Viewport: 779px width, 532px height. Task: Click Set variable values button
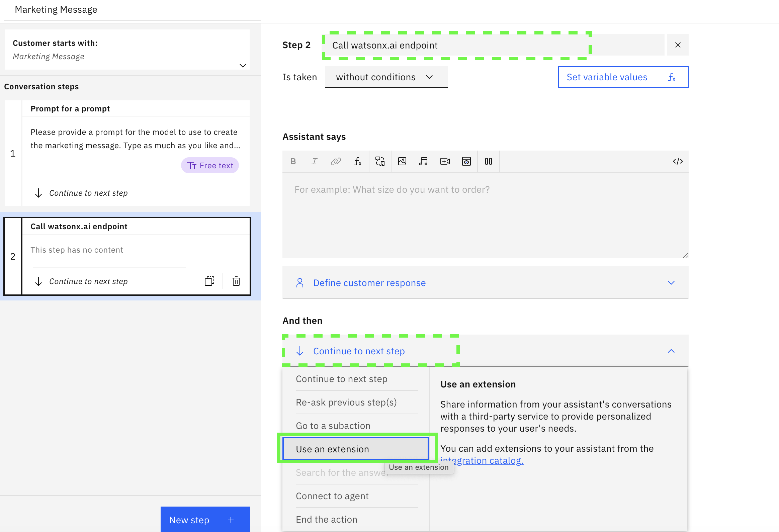click(x=621, y=77)
